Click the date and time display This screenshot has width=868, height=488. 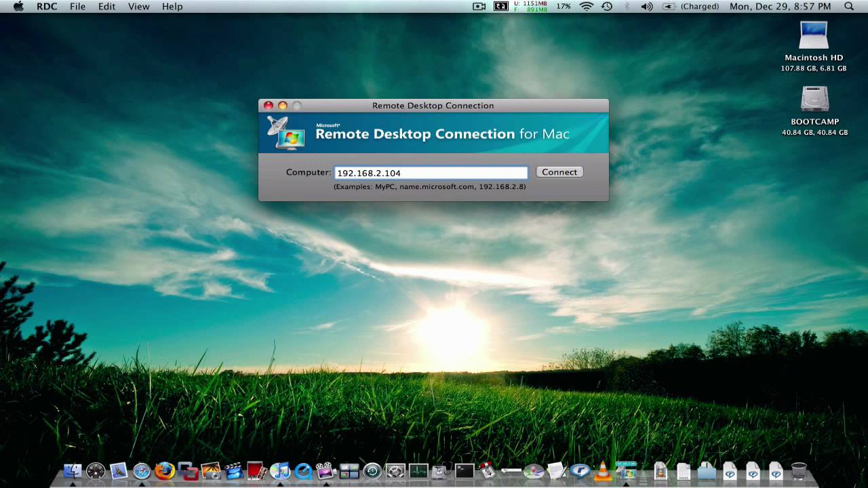pos(780,6)
